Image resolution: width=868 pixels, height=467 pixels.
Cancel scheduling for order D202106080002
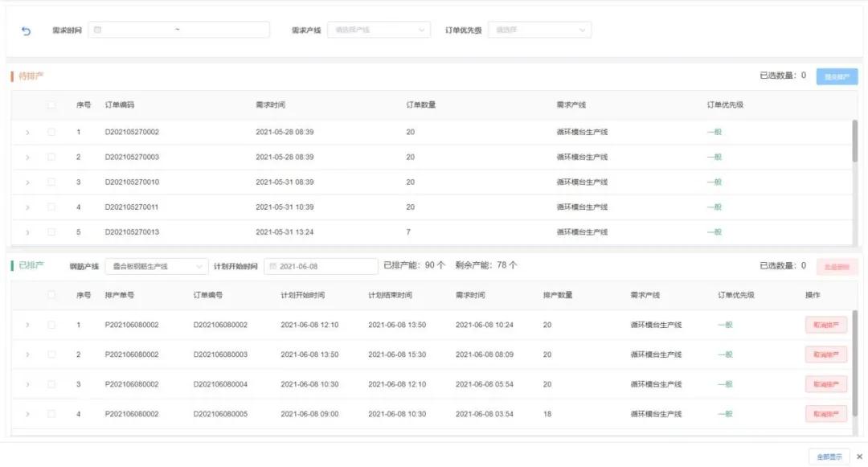click(826, 325)
